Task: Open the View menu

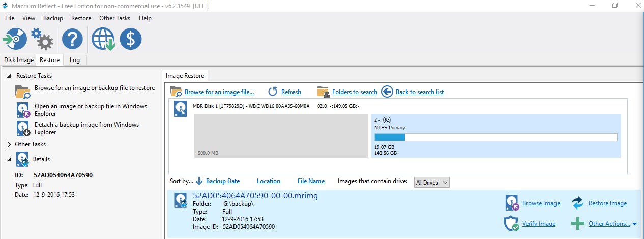Action: click(x=28, y=18)
